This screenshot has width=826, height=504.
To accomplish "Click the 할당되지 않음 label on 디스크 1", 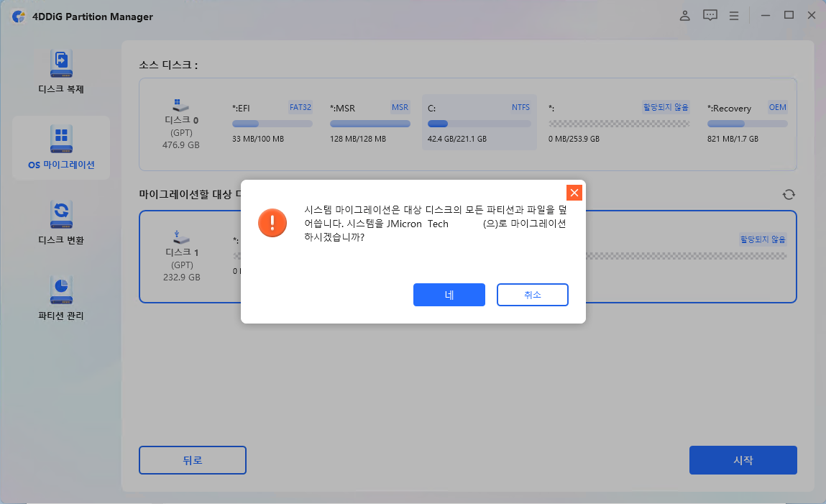I will pyautogui.click(x=762, y=239).
